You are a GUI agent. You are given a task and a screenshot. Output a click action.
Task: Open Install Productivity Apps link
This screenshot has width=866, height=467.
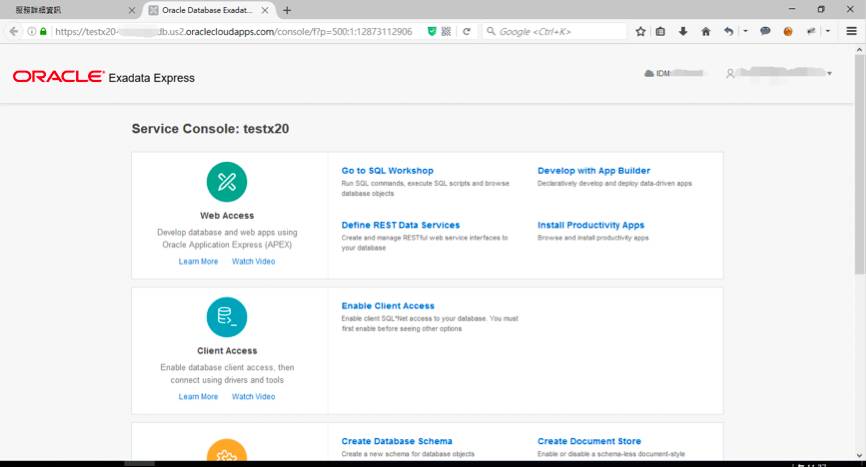tap(591, 225)
